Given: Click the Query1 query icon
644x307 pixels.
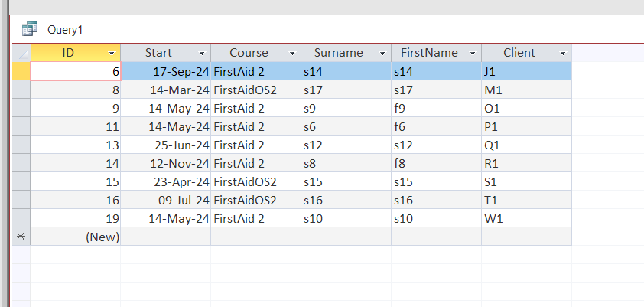Looking at the screenshot, I should (30, 29).
